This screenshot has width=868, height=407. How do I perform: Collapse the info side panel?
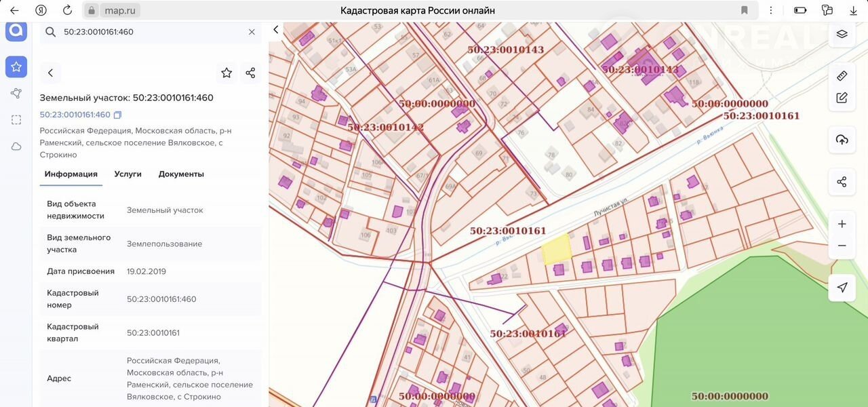click(275, 30)
